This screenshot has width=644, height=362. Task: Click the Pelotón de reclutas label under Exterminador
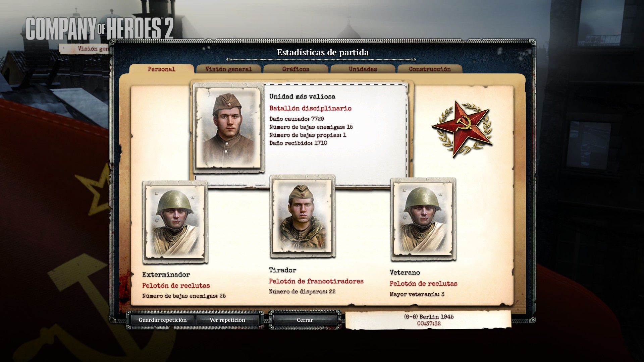pos(176,286)
